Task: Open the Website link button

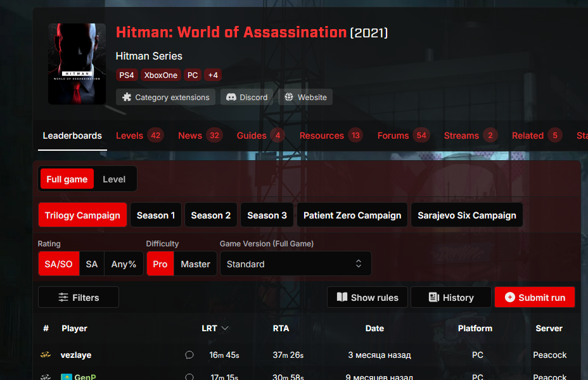Action: click(x=305, y=97)
